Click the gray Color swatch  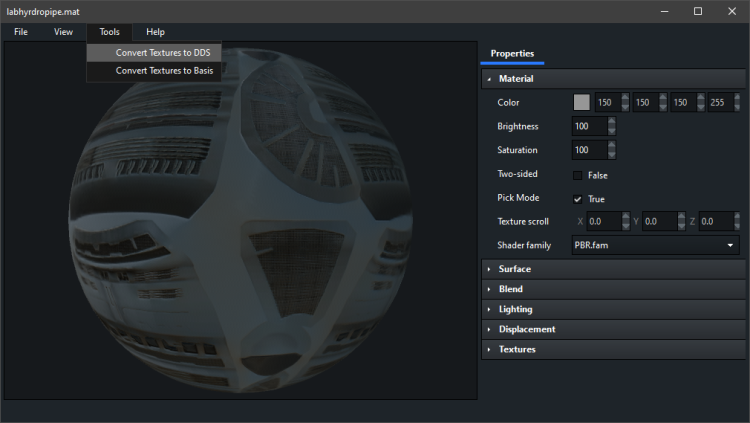[581, 102]
